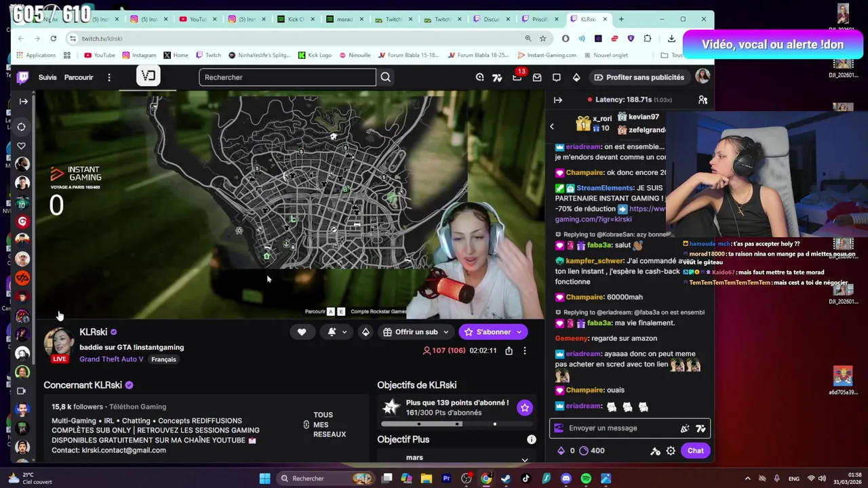Reload the page in Chrome
The width and height of the screenshot is (868, 488).
pos(53,39)
